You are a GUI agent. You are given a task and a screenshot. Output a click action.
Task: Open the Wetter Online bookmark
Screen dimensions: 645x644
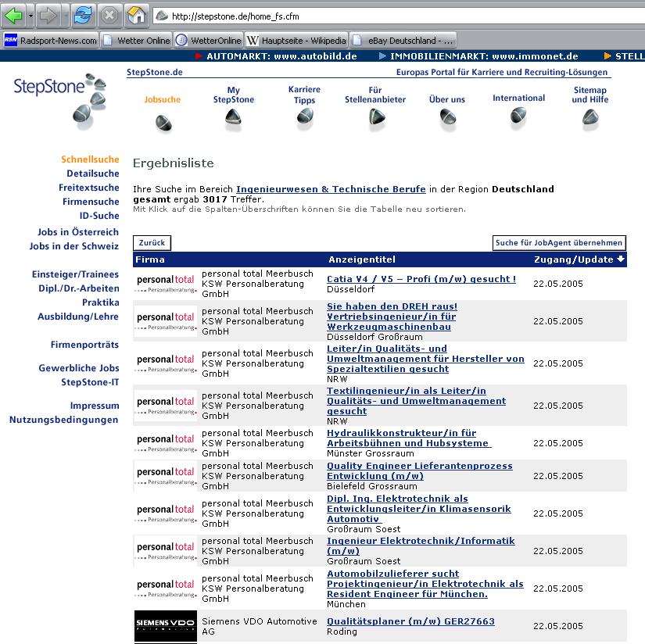[136, 41]
